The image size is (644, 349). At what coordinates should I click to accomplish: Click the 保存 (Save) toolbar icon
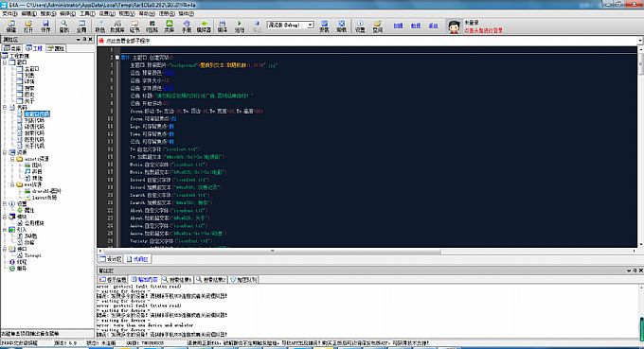pyautogui.click(x=45, y=26)
